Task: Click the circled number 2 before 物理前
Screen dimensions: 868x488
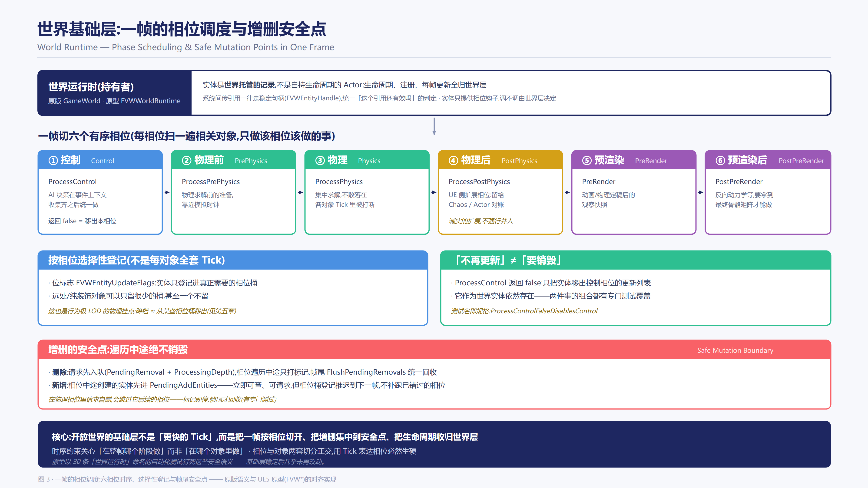Action: pos(186,160)
